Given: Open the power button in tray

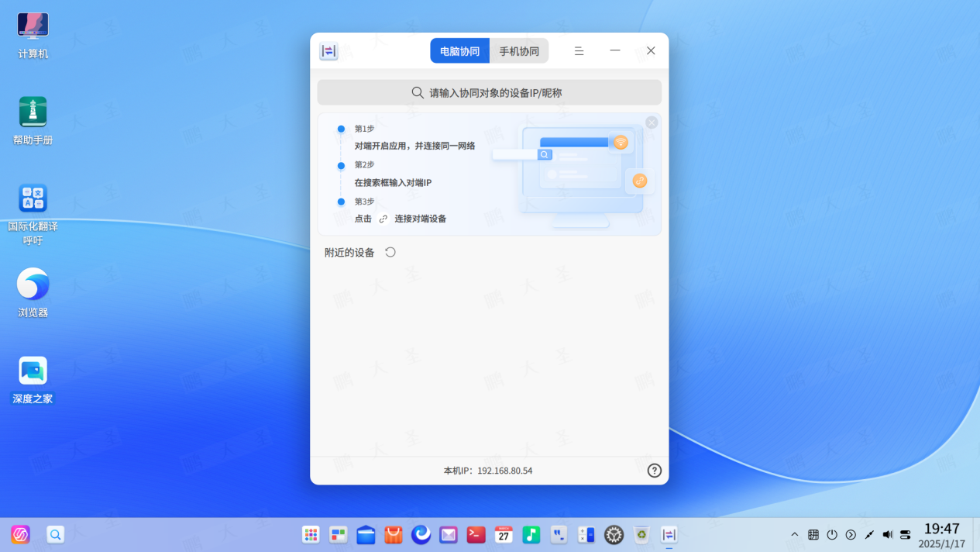Looking at the screenshot, I should [832, 534].
